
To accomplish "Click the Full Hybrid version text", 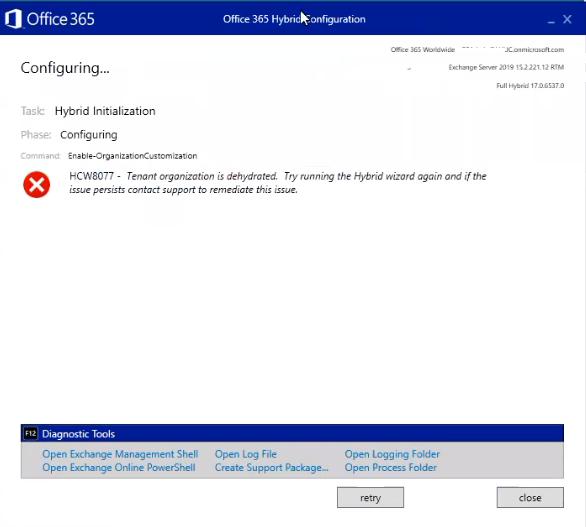I will coord(530,86).
